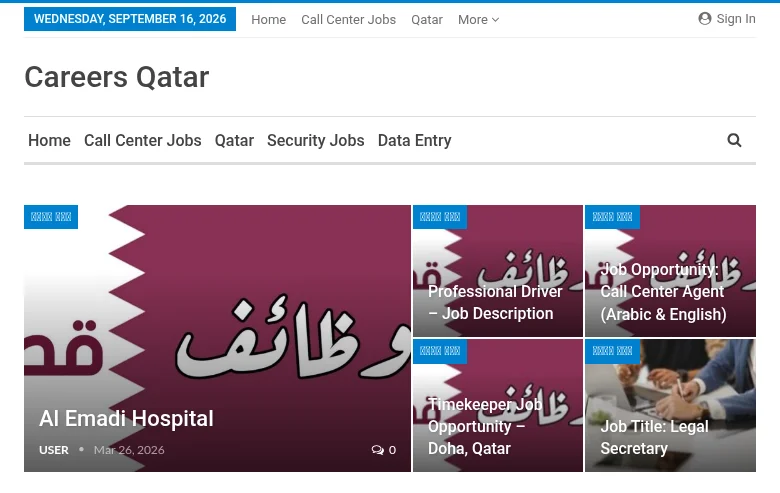Open Job Title: Legal Secretary post

pyautogui.click(x=654, y=437)
